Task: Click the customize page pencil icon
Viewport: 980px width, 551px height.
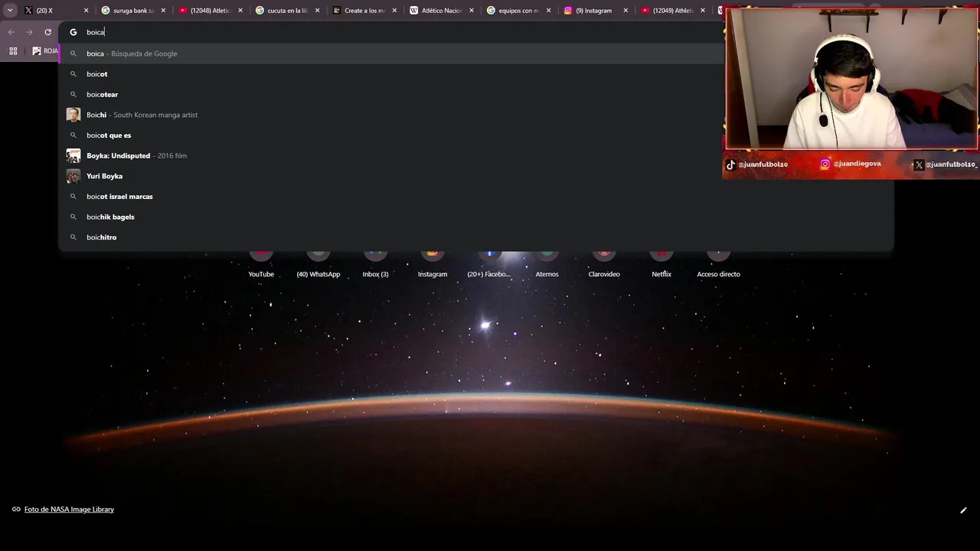Action: 963,510
